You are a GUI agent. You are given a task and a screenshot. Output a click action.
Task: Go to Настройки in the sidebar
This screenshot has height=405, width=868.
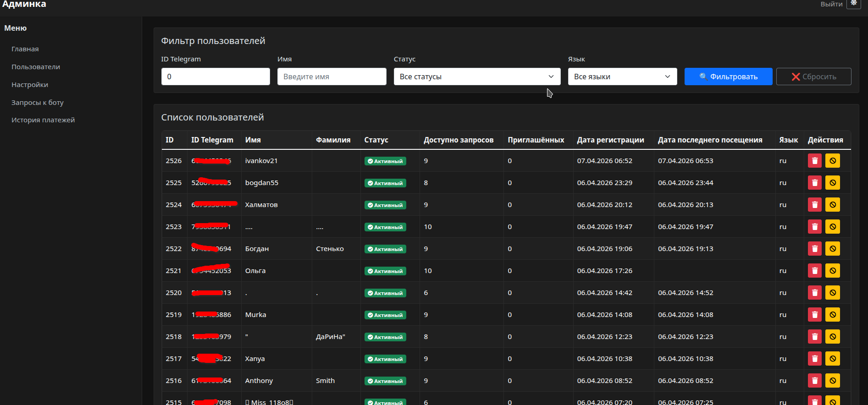[x=30, y=85]
